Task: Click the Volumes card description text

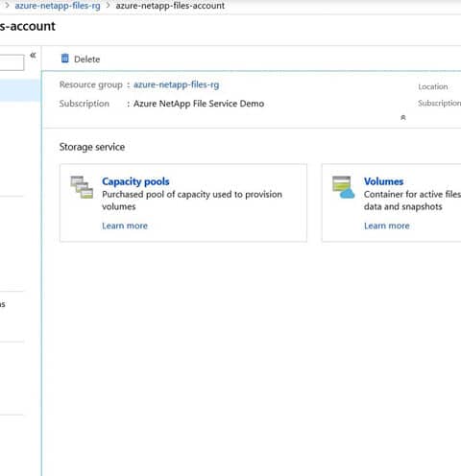Action: click(412, 201)
